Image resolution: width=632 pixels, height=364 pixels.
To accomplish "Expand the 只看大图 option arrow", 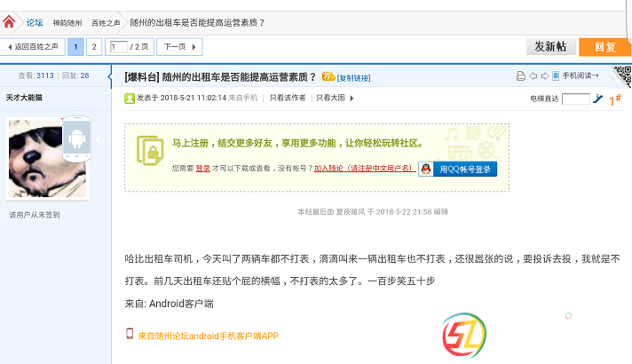I will (352, 98).
